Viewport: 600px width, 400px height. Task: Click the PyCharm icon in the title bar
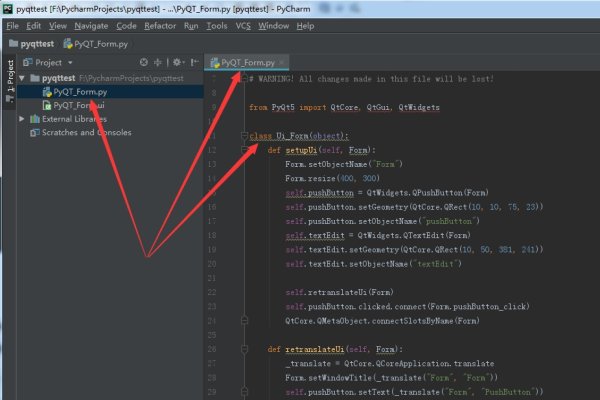(x=8, y=9)
